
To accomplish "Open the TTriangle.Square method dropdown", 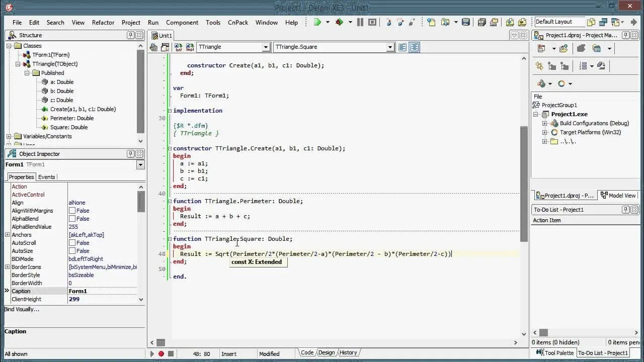I will pos(390,47).
